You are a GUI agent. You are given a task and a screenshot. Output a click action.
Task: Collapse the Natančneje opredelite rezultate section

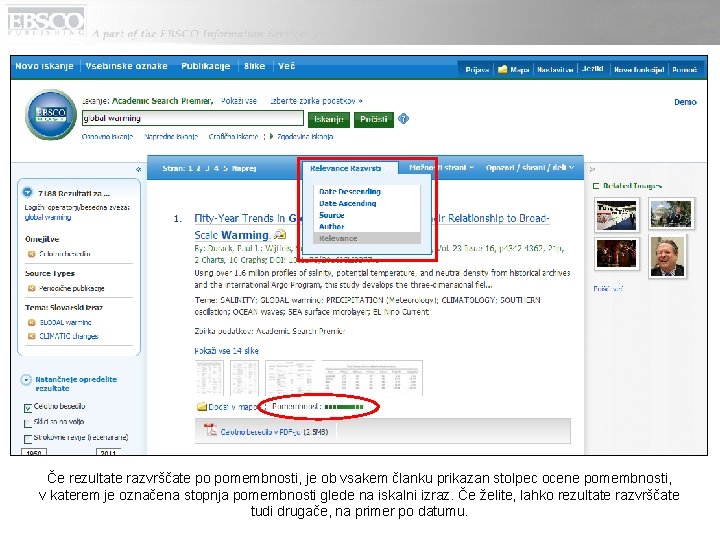[x=26, y=380]
